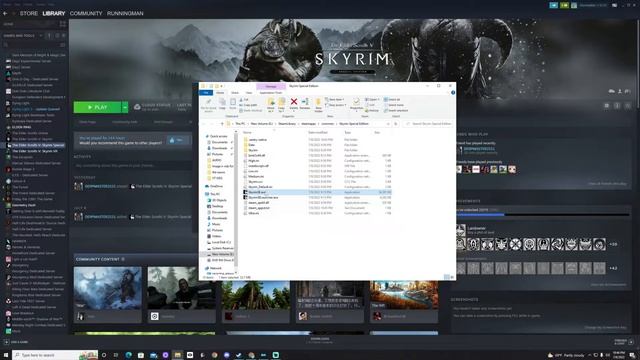640x360 pixels.
Task: Select This PC in Explorer navigation pane
Action: tap(215, 194)
